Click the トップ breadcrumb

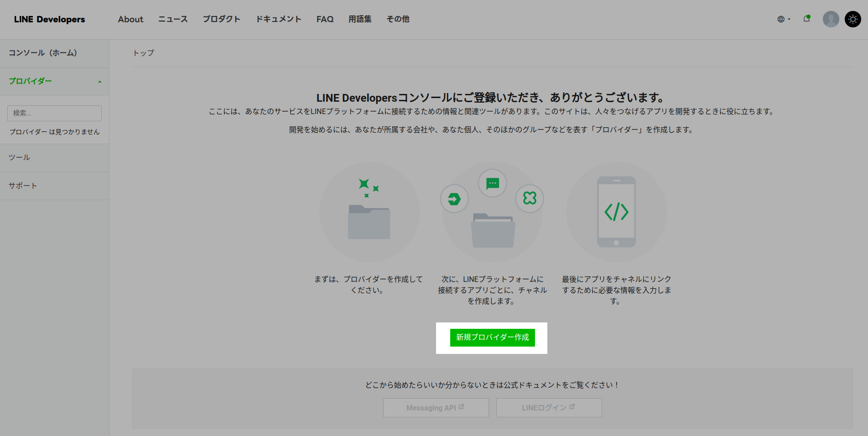[x=144, y=53]
